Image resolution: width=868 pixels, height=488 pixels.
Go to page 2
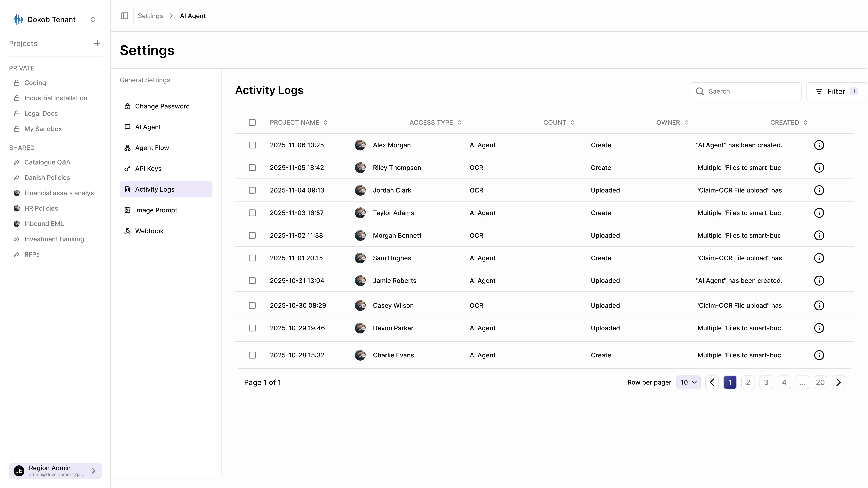pyautogui.click(x=748, y=382)
